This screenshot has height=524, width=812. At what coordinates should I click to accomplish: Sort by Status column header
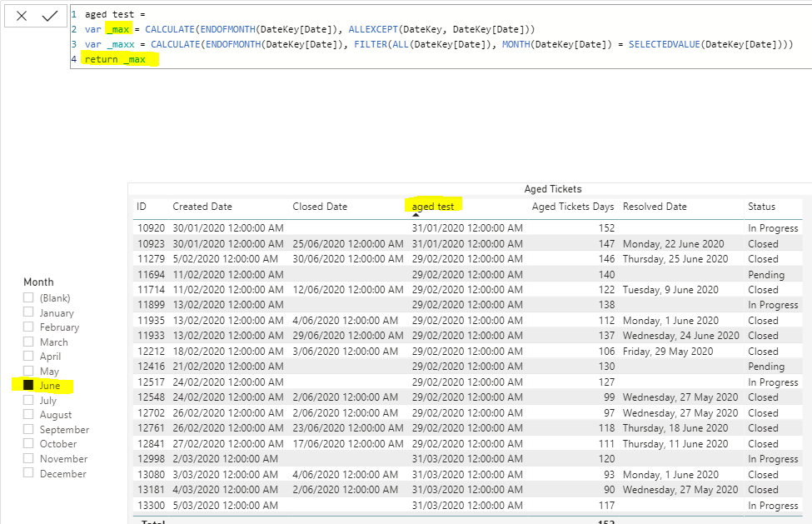(761, 207)
